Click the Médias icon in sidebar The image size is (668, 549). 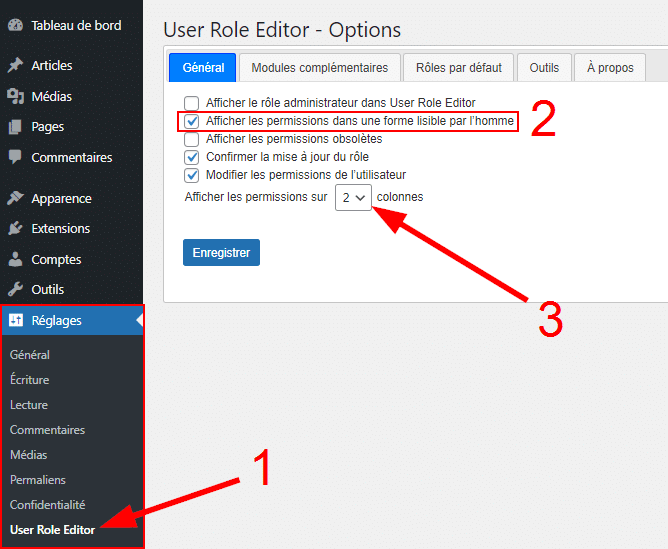point(15,96)
